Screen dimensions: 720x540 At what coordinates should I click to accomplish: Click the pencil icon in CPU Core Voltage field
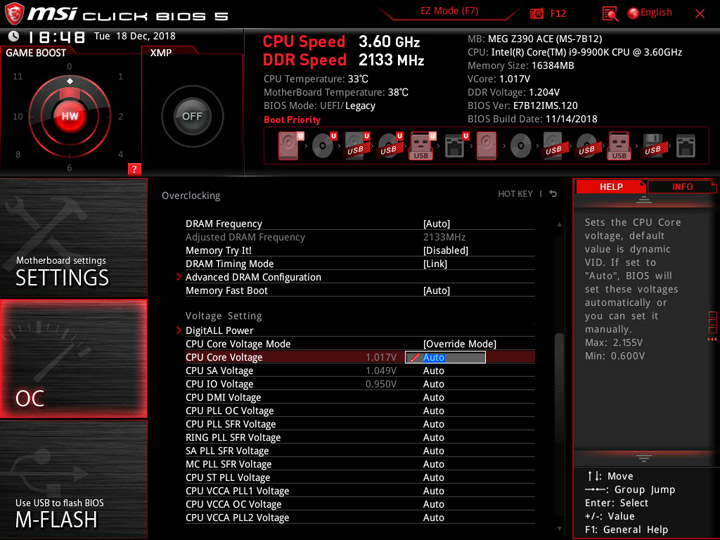point(415,357)
